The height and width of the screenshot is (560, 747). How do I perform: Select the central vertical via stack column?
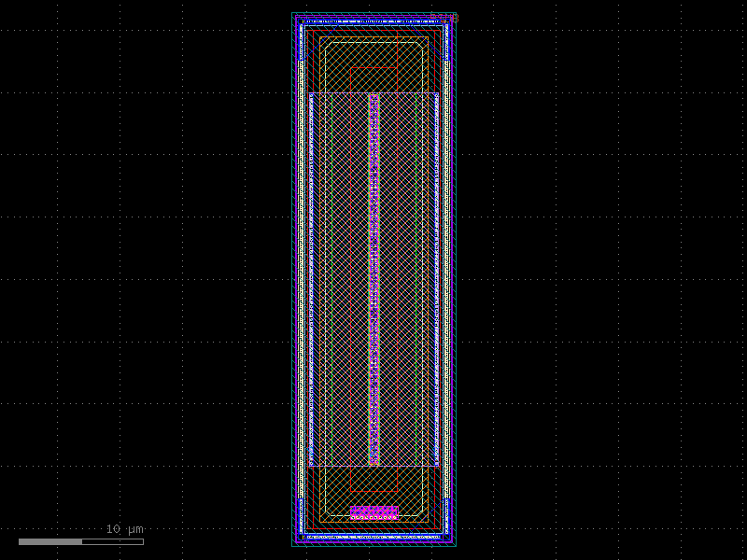pos(373,280)
